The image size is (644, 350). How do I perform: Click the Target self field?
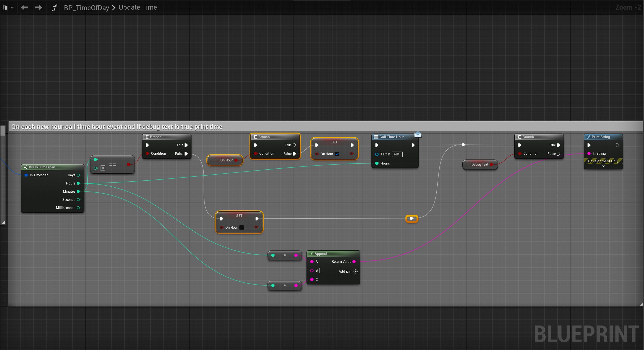pos(397,154)
